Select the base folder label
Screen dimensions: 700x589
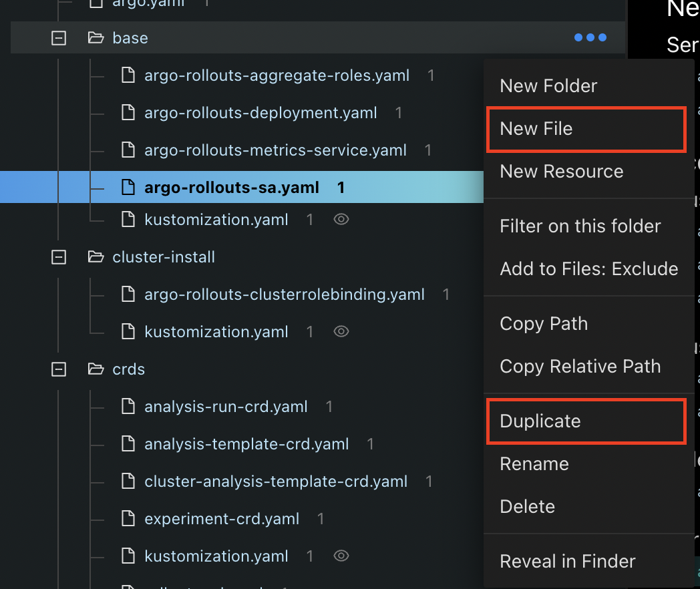pyautogui.click(x=130, y=38)
